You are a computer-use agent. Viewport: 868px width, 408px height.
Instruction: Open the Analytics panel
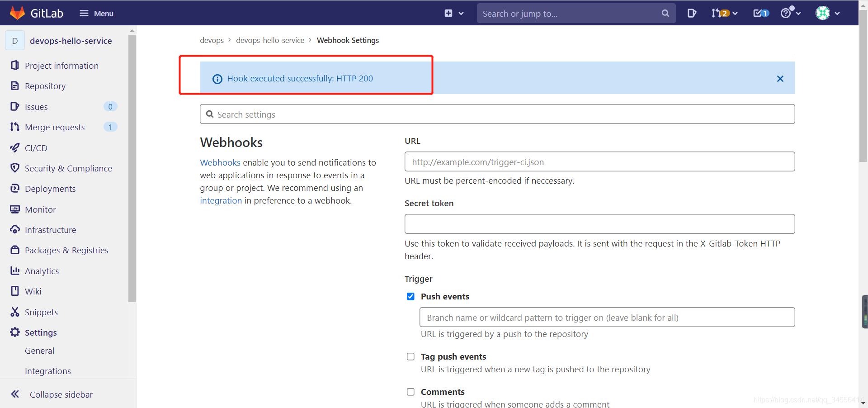[42, 270]
